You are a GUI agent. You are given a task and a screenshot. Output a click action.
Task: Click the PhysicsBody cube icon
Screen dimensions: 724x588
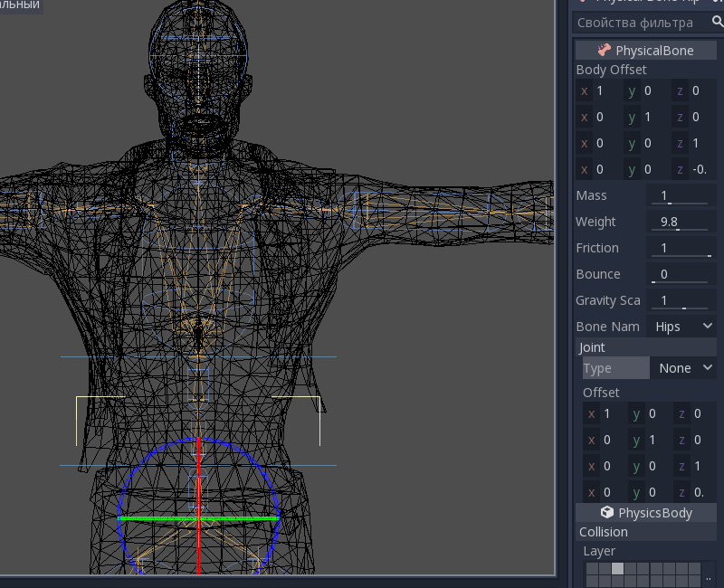coord(606,512)
